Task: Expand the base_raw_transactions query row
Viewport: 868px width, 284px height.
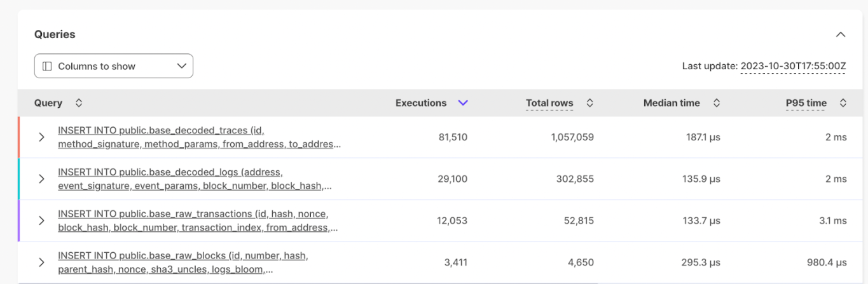Action: point(41,220)
